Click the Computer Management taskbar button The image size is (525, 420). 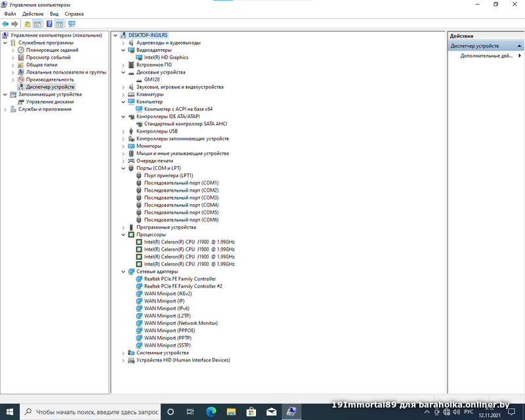coord(291,411)
